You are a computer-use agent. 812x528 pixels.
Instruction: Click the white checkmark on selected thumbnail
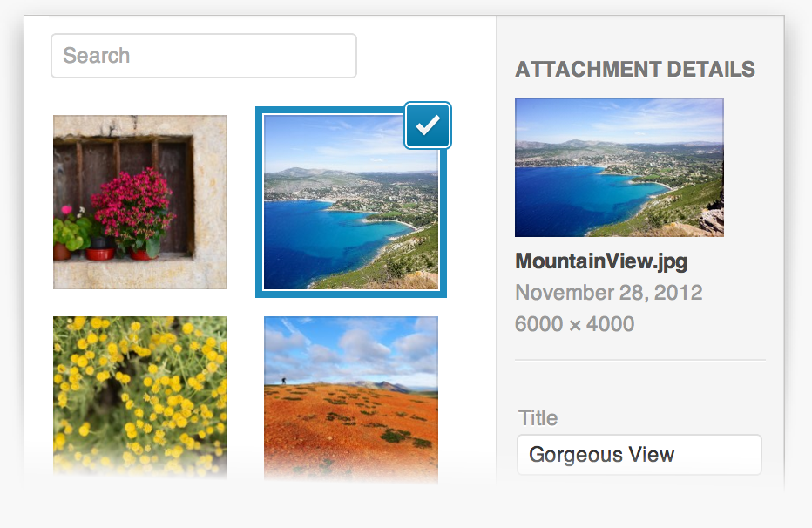point(428,125)
